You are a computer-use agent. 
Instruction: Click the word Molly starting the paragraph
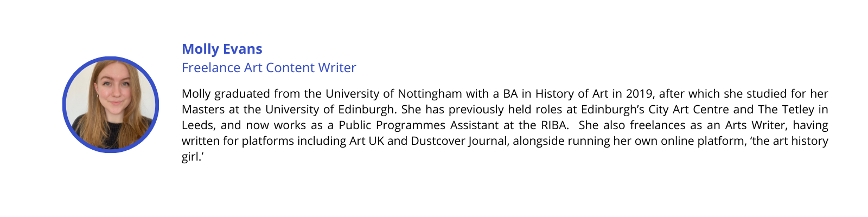[x=196, y=94]
